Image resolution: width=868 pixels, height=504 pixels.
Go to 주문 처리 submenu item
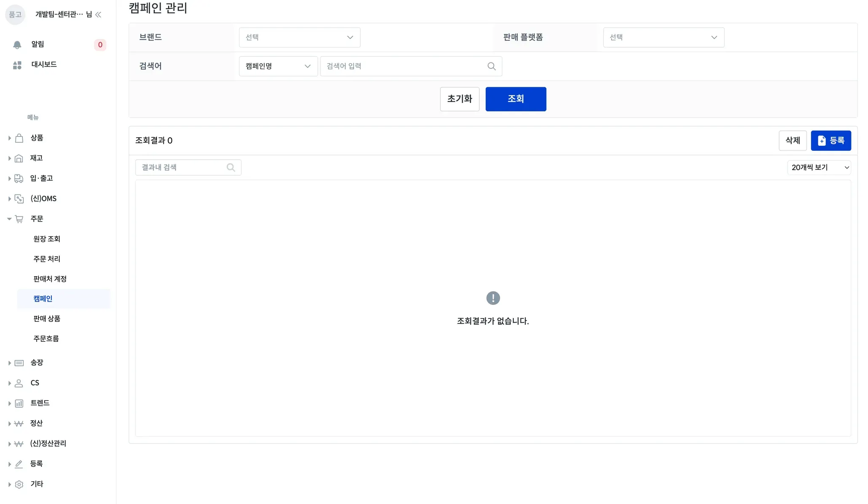47,259
